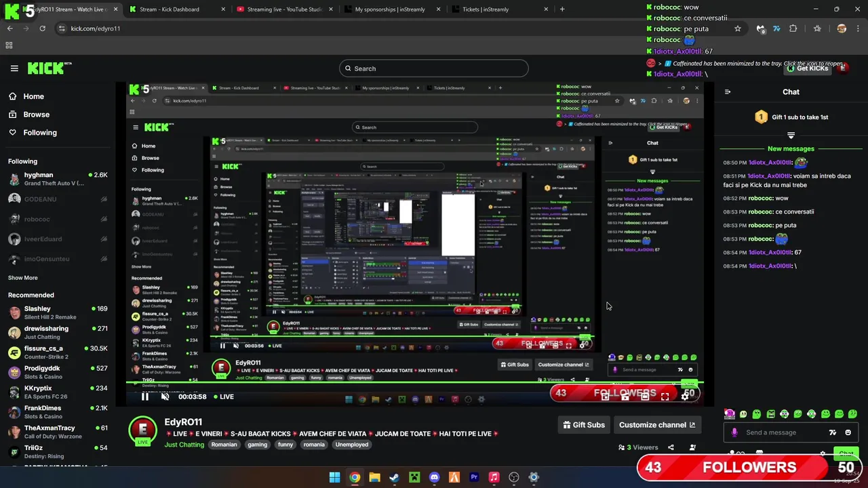Open fissure_cs_a recommended channel
Image resolution: width=868 pixels, height=488 pixels.
tap(58, 352)
